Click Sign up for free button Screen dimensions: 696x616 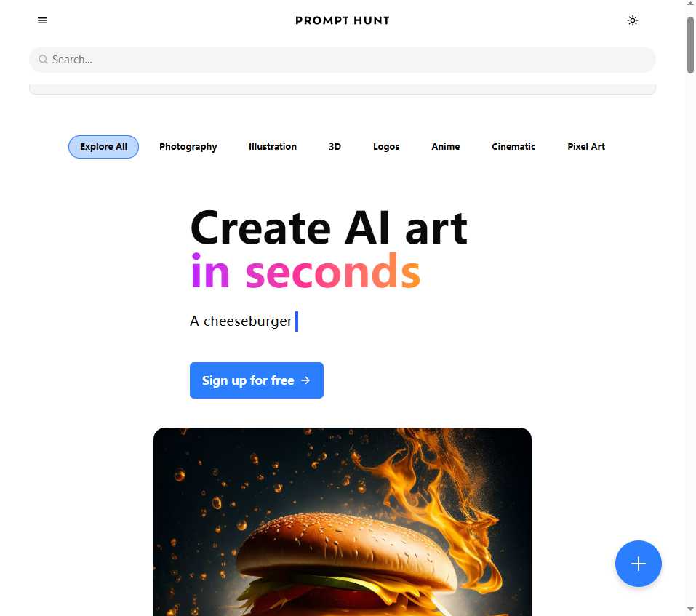click(x=257, y=380)
